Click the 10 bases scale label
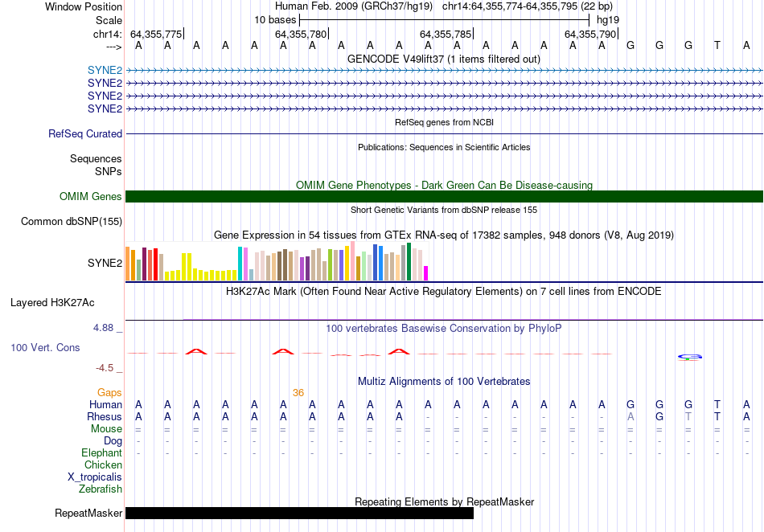 275,20
